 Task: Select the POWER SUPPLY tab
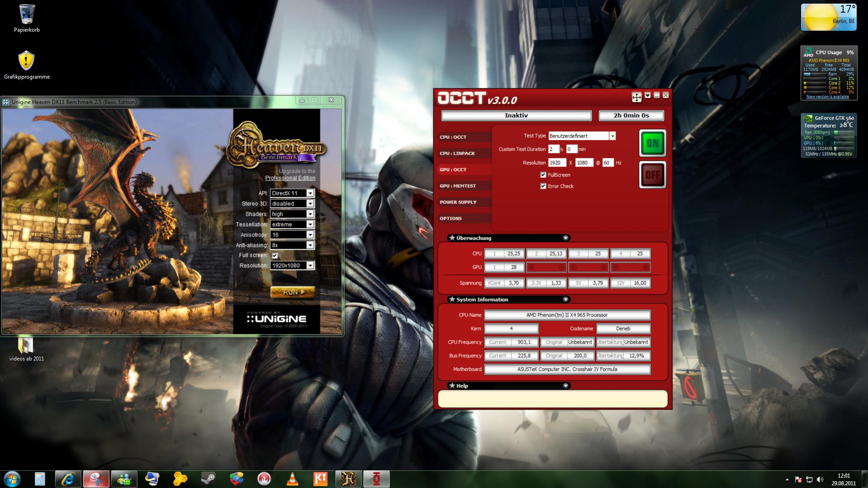coord(464,202)
